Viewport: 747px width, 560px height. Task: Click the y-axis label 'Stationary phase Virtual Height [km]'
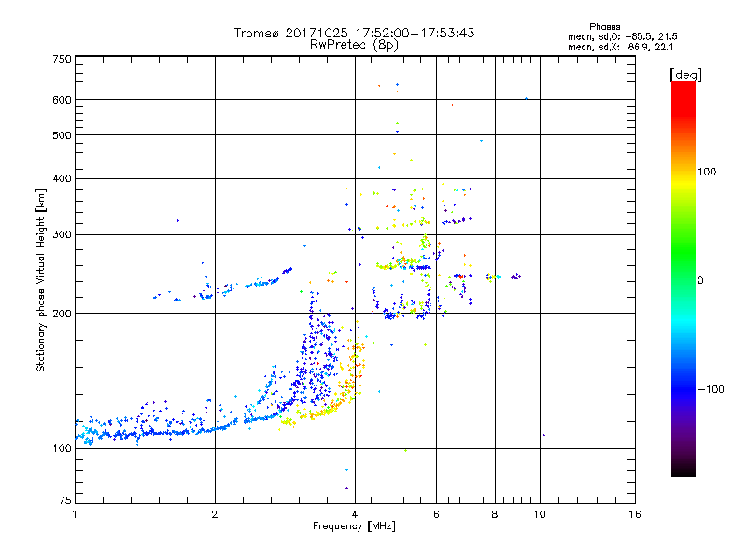[x=40, y=281]
